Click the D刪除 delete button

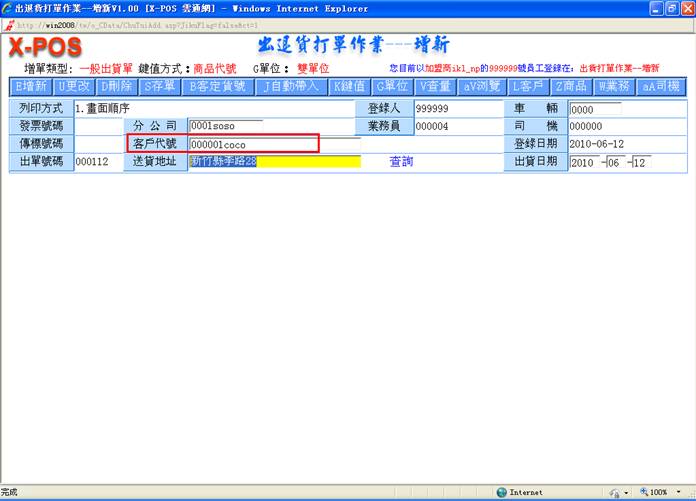click(115, 87)
